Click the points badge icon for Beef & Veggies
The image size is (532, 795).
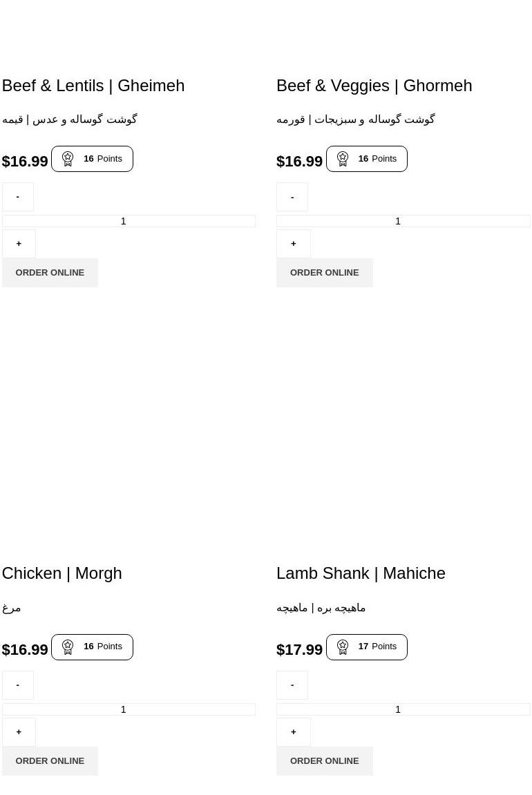coord(343,159)
